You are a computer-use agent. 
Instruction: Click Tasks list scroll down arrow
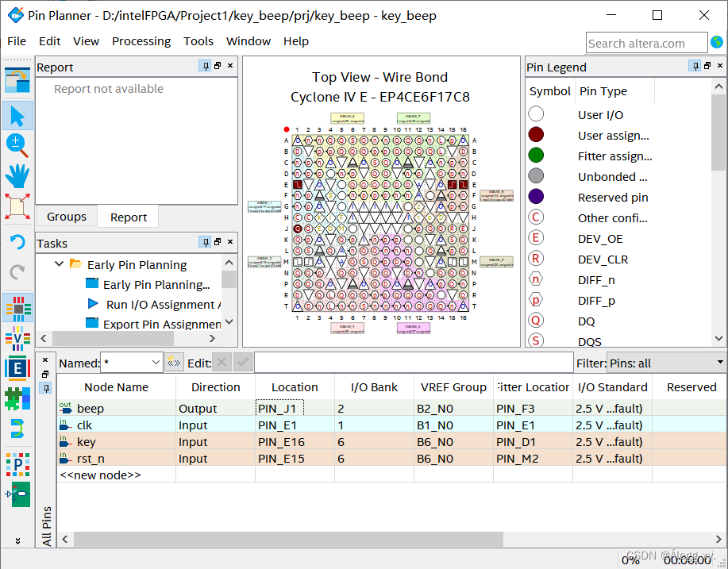[x=229, y=322]
